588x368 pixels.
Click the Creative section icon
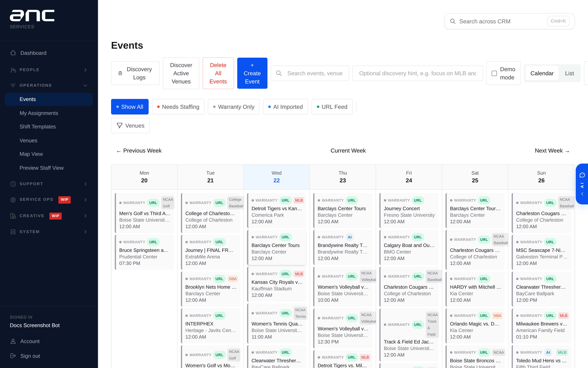click(x=13, y=216)
